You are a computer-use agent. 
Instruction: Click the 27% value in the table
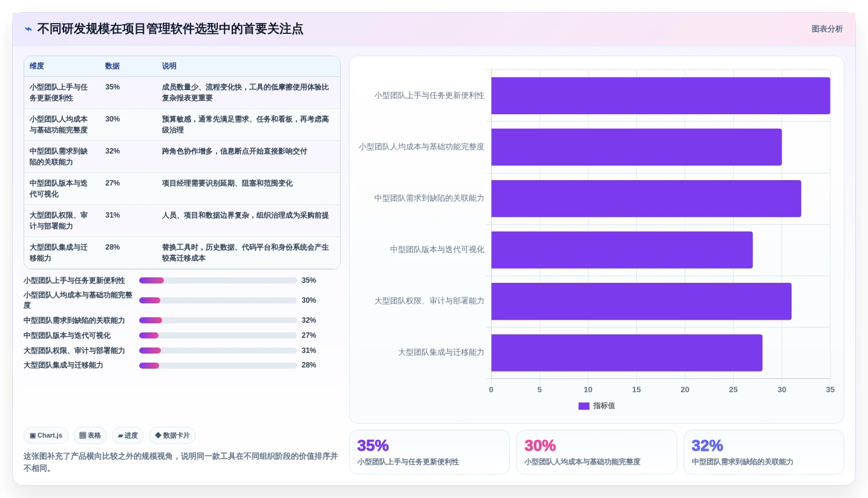point(113,183)
